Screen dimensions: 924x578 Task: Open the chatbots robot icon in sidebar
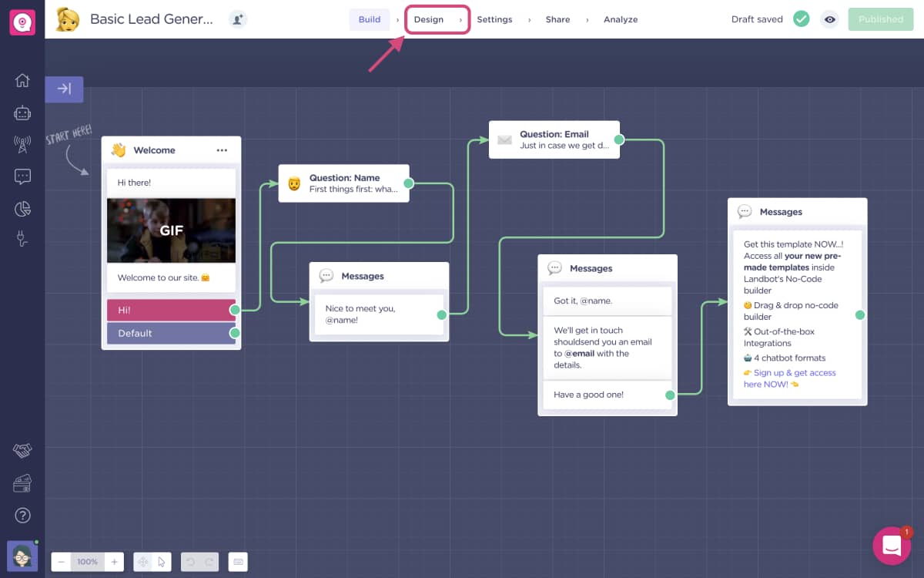(22, 113)
